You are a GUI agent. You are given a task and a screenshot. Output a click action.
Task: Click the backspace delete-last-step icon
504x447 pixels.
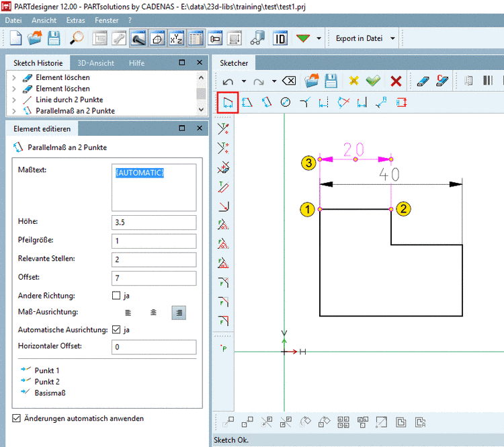coord(289,81)
